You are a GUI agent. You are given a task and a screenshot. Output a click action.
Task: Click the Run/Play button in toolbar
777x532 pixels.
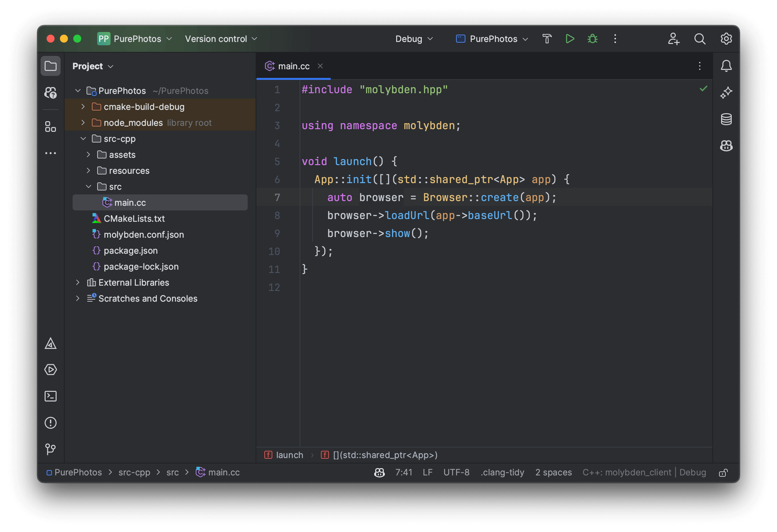pyautogui.click(x=569, y=38)
